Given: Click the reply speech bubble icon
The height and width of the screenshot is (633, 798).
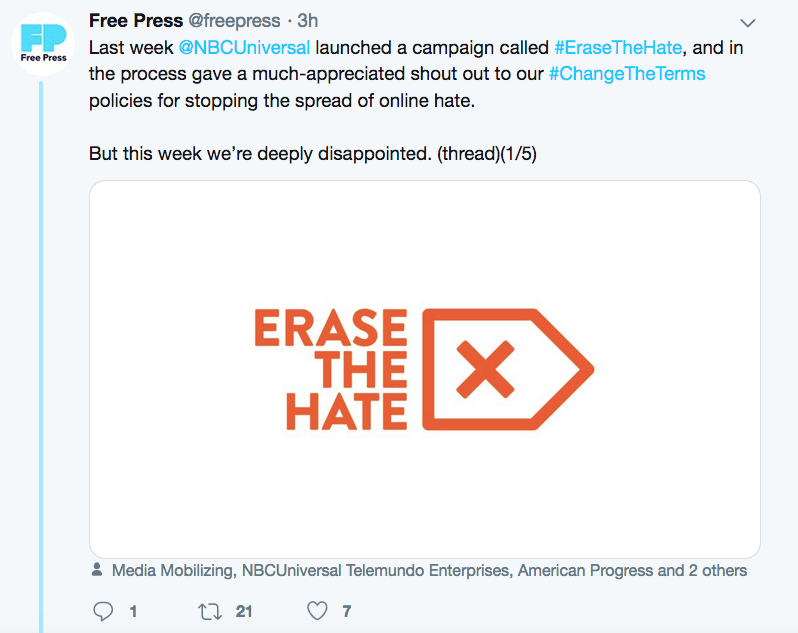Looking at the screenshot, I should click(x=103, y=611).
